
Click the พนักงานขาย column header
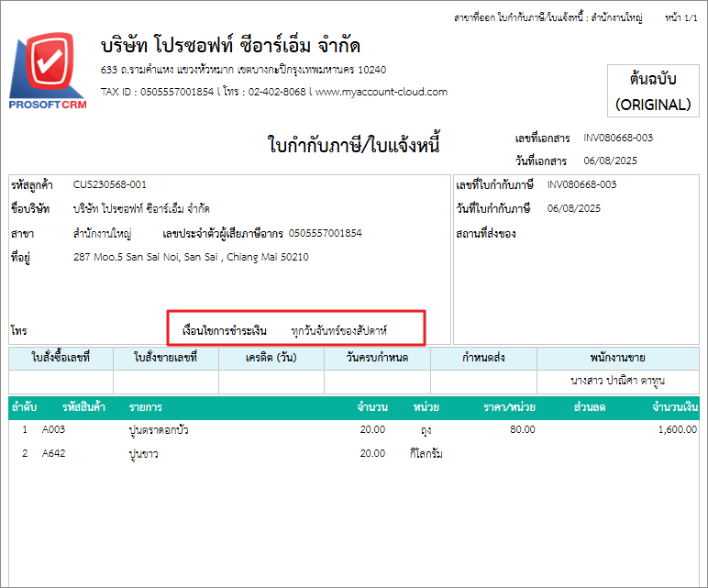click(620, 358)
